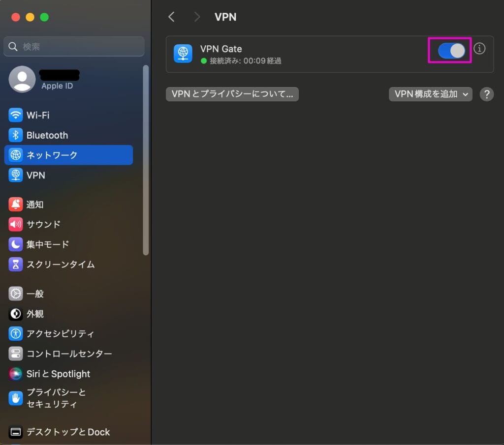Click the privacy hand icon
Image resolution: width=504 pixels, height=445 pixels.
click(x=15, y=398)
